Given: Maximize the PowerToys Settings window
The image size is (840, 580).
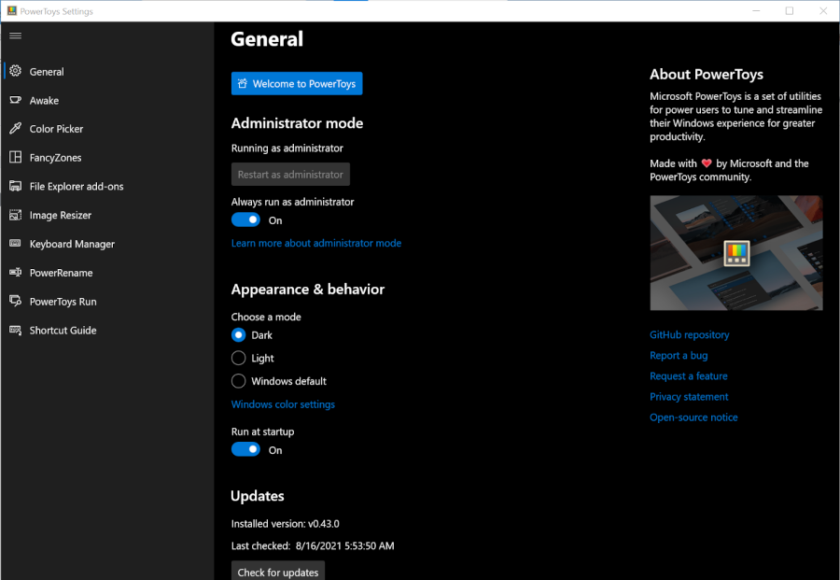Looking at the screenshot, I should pyautogui.click(x=789, y=11).
